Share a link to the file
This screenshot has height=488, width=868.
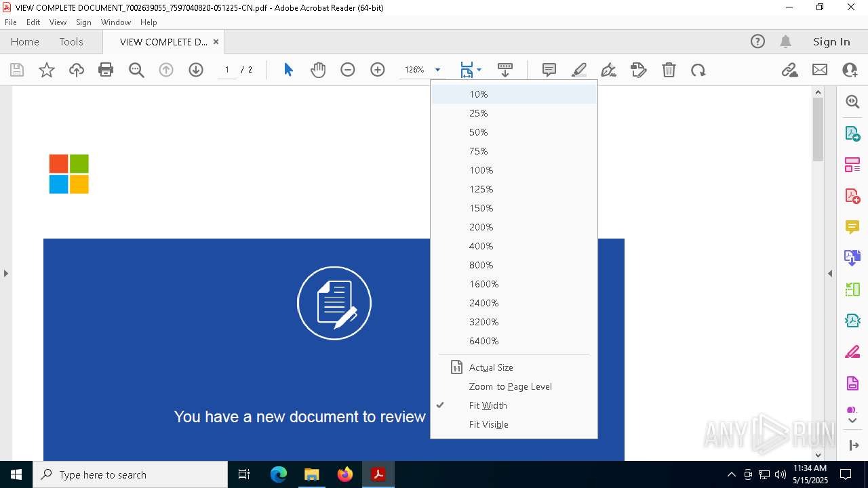(x=789, y=70)
